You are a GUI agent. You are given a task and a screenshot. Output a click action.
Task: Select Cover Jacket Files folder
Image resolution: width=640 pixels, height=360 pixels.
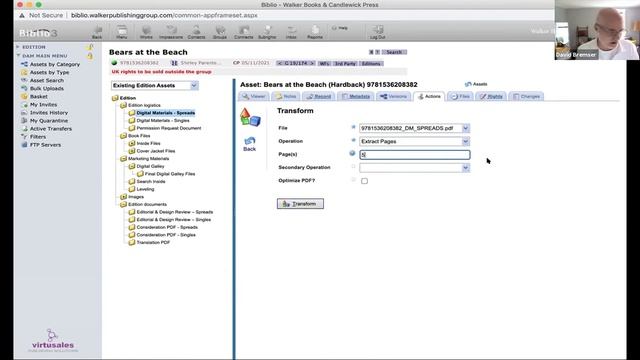[x=156, y=151]
